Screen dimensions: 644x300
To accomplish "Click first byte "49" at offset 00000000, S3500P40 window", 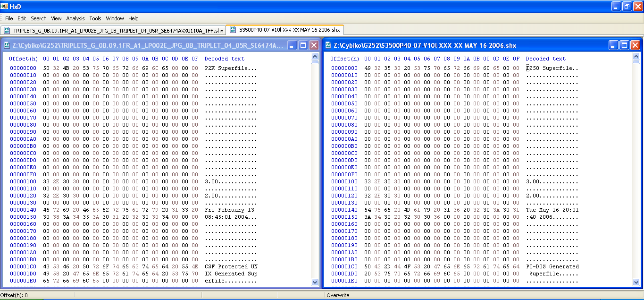I will click(x=368, y=68).
